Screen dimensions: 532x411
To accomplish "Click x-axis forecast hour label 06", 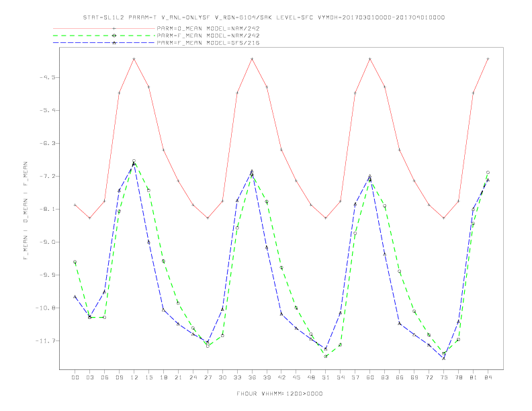I will coord(105,377).
